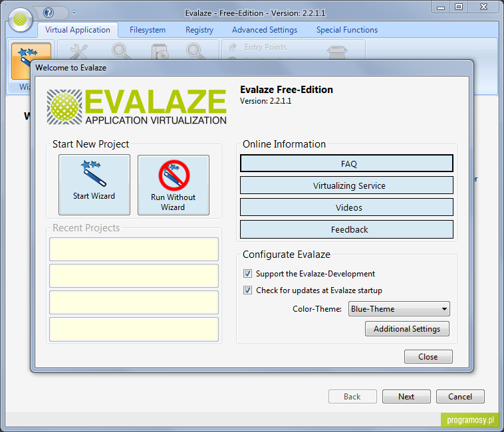Click the box package ribbon icon
504x432 pixels.
click(337, 52)
